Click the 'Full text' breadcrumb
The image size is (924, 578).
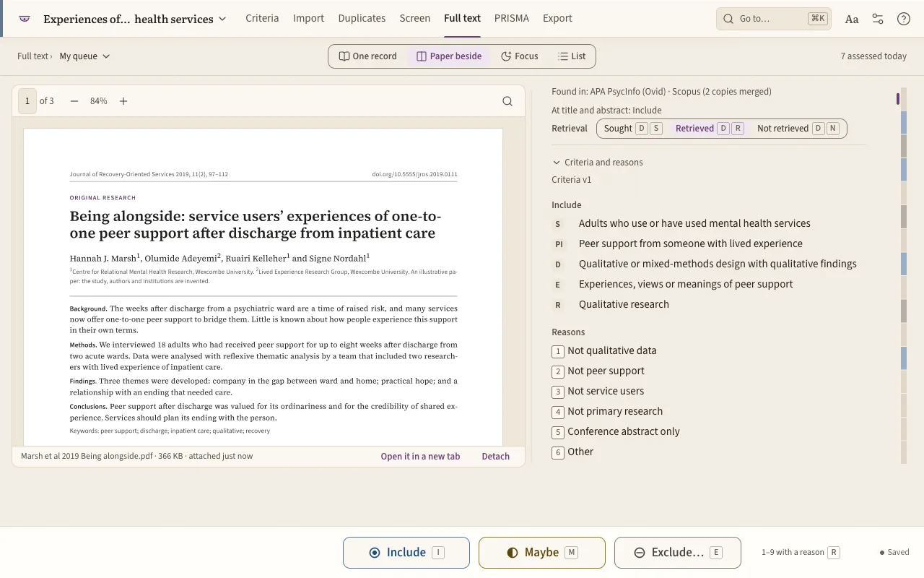click(x=33, y=56)
